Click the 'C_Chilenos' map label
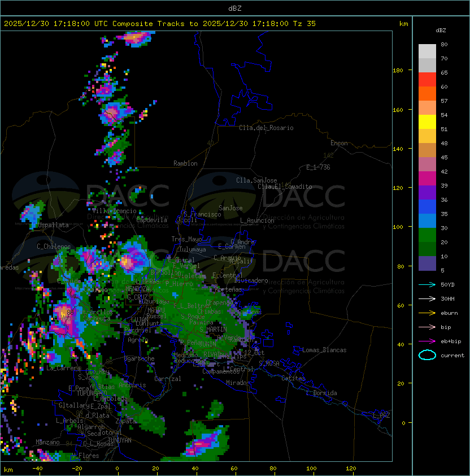 54,246
